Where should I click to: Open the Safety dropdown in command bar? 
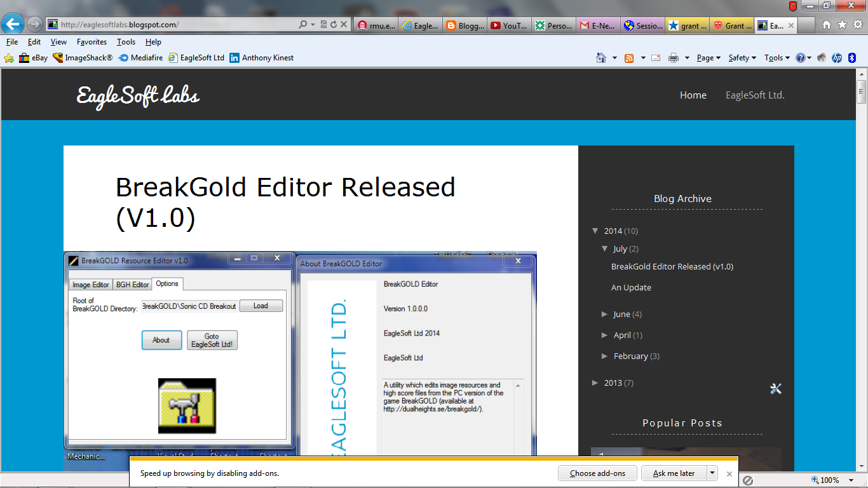click(742, 58)
